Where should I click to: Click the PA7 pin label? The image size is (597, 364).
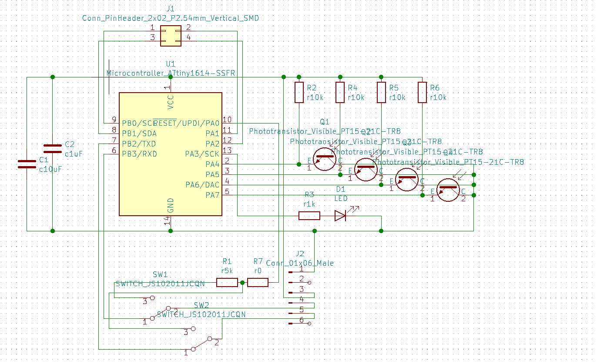coord(212,195)
